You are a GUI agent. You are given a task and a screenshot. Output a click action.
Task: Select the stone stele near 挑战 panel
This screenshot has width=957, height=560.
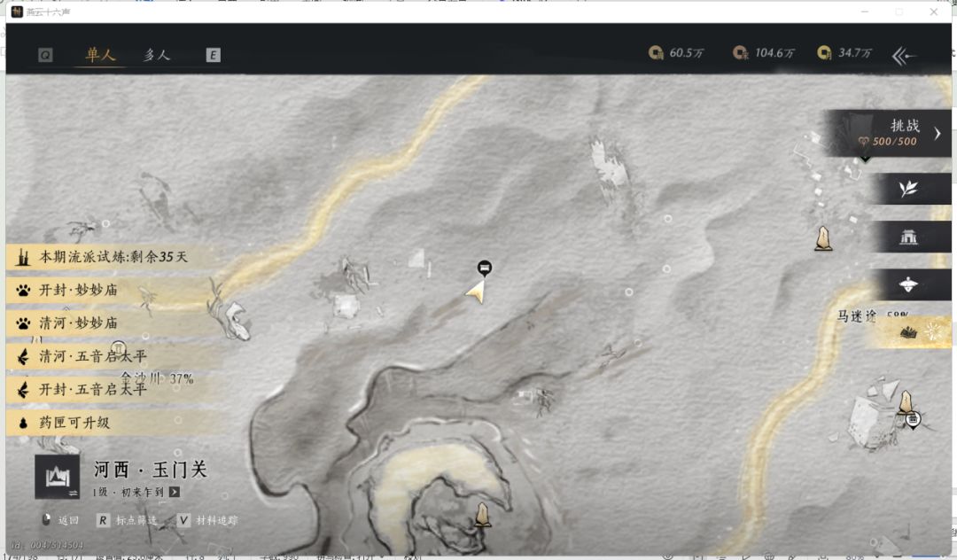(x=823, y=237)
